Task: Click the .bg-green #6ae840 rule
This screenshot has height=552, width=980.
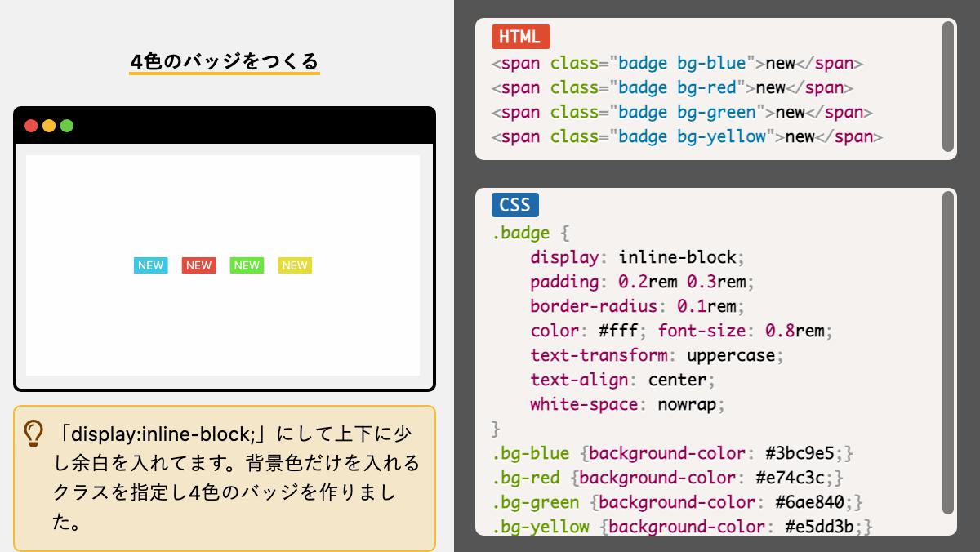Action: (x=677, y=503)
